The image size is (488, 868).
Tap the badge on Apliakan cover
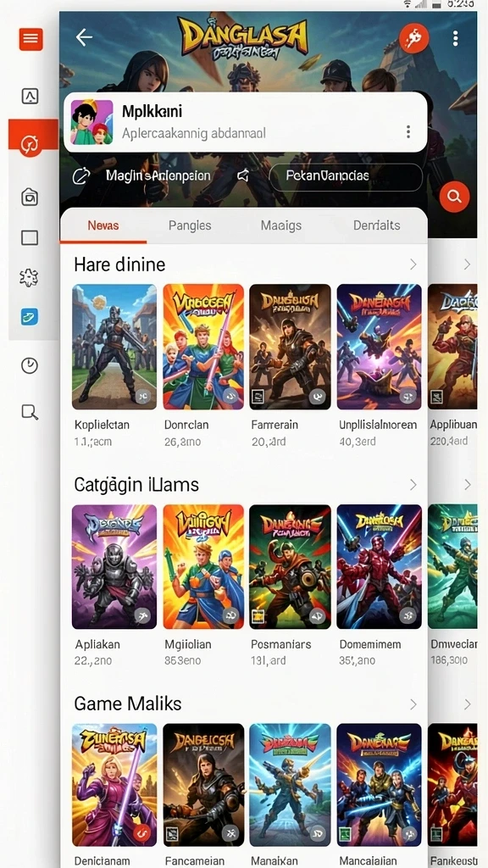coord(142,615)
